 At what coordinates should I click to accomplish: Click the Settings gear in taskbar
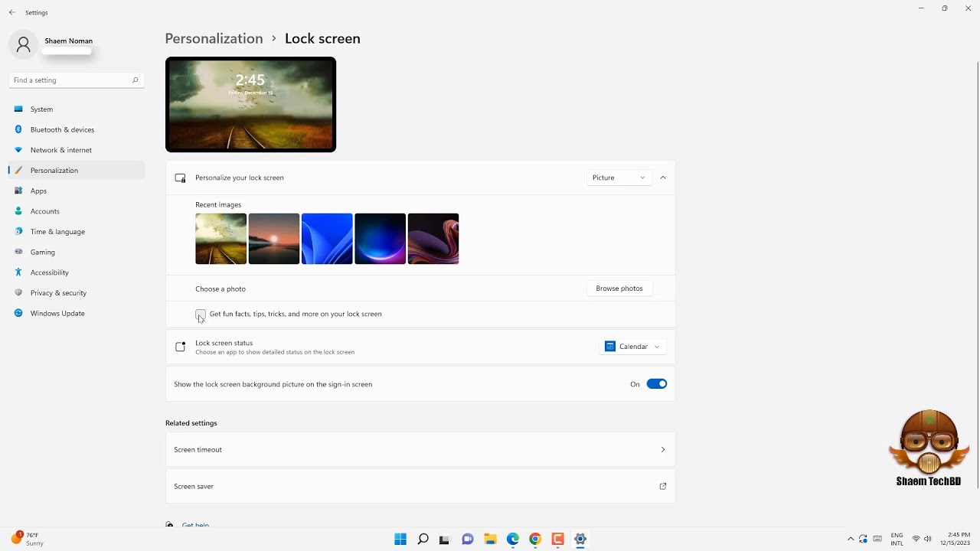pyautogui.click(x=580, y=539)
